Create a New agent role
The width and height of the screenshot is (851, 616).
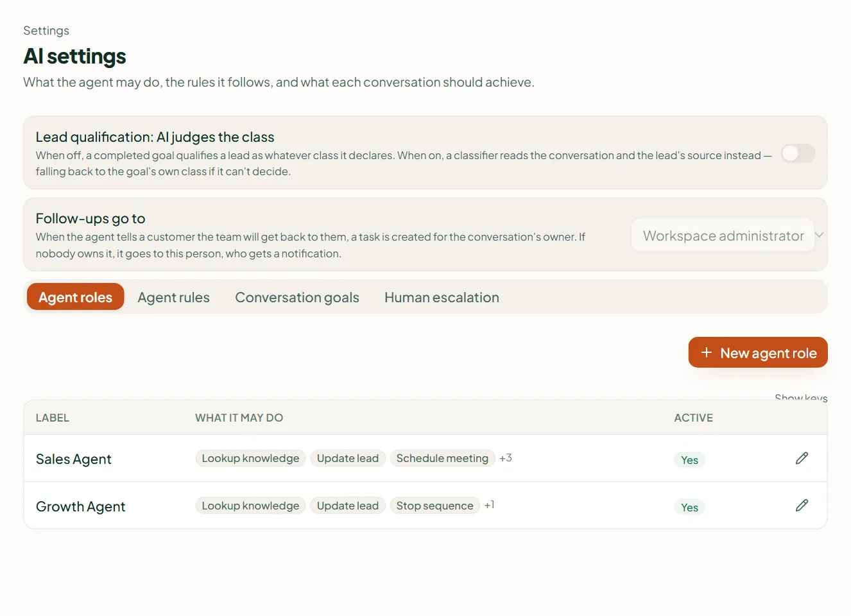coord(758,352)
